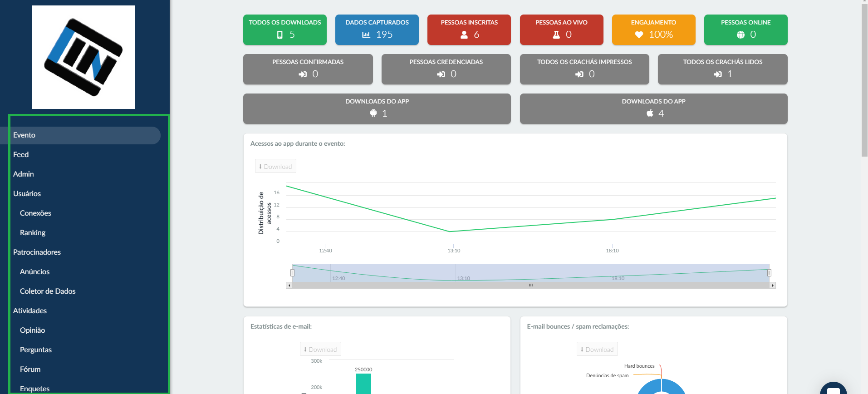Open the Pessoas Inscritas card
This screenshot has height=394, width=868.
tap(469, 30)
